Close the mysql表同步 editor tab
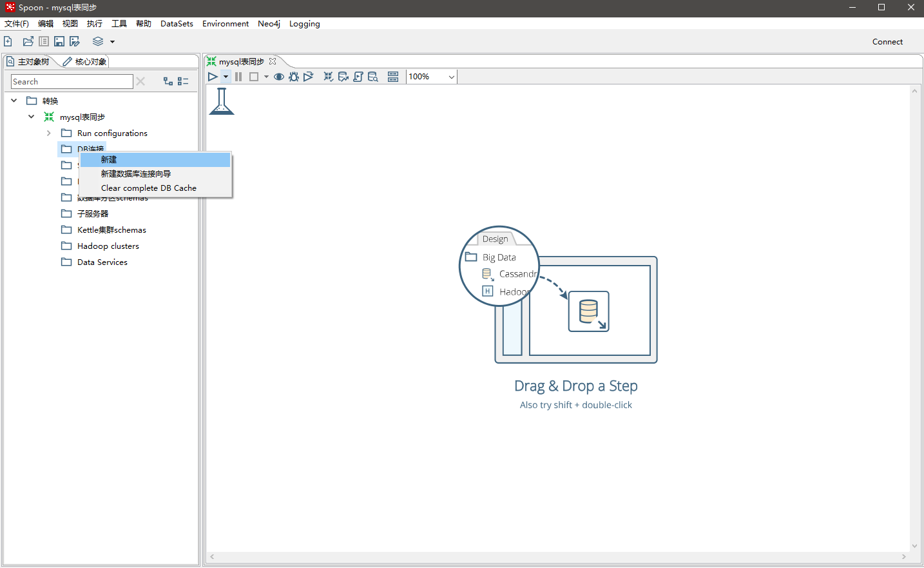The image size is (924, 568). tap(273, 62)
